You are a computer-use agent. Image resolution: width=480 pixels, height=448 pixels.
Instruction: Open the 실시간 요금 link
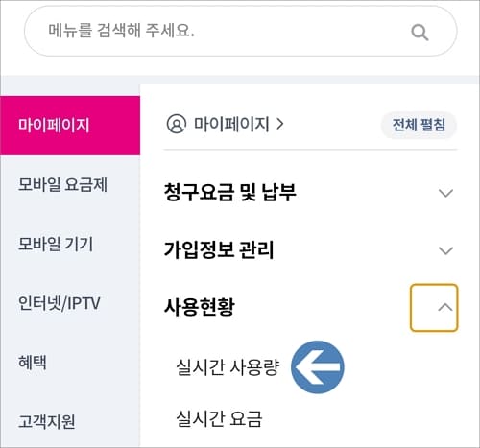click(x=219, y=418)
